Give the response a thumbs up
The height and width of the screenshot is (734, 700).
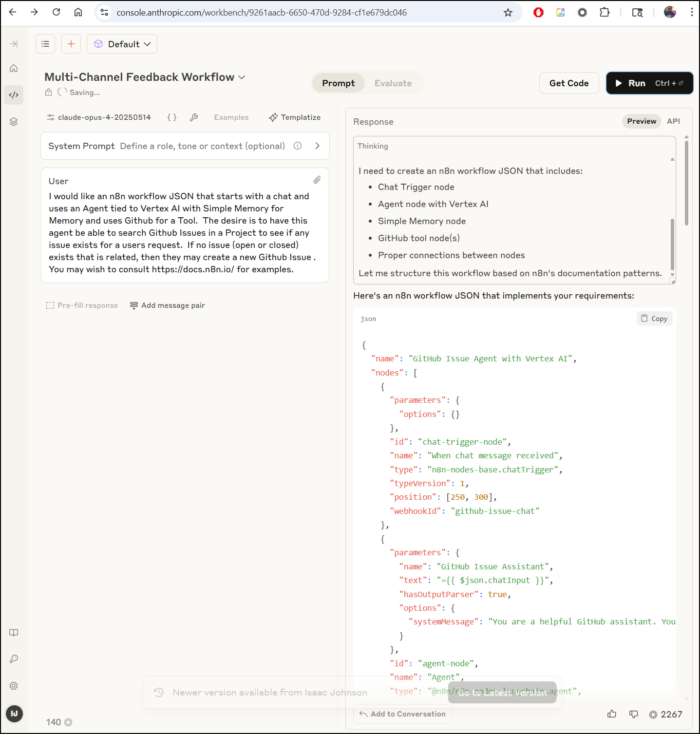pos(612,714)
